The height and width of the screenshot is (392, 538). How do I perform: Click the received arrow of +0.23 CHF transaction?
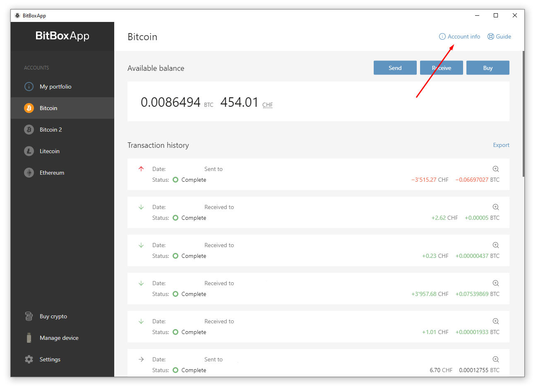[141, 245]
